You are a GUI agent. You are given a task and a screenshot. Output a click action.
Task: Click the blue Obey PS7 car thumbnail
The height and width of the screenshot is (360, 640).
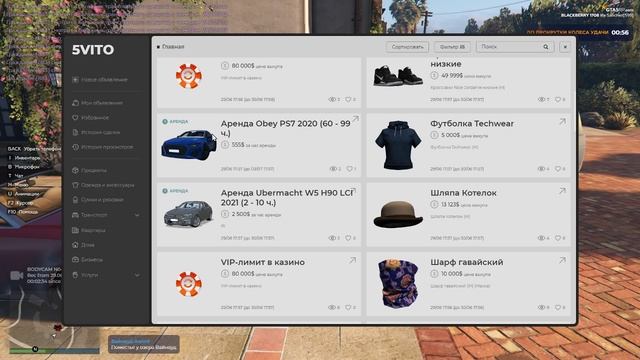point(189,145)
